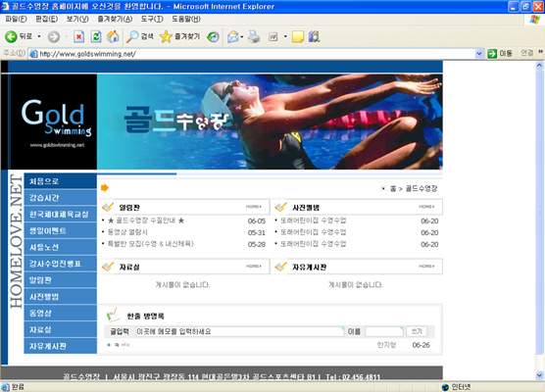
Task: Click the 검색 search toolbar label
Action: [147, 36]
